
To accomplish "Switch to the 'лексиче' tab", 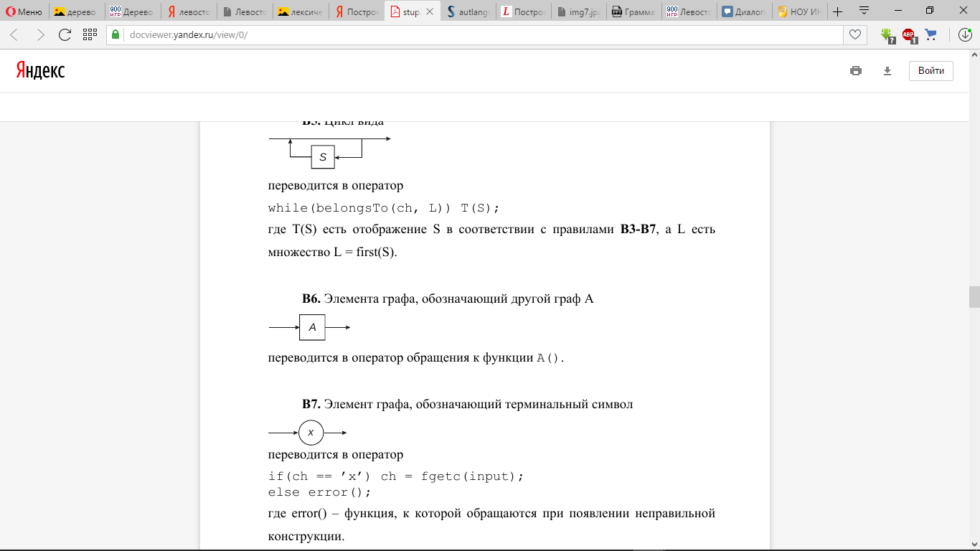I will pyautogui.click(x=301, y=11).
